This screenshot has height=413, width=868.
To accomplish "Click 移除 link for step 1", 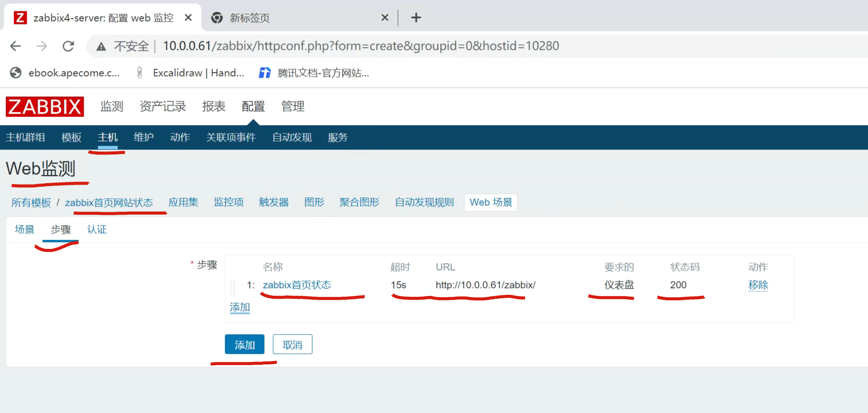I will [758, 285].
